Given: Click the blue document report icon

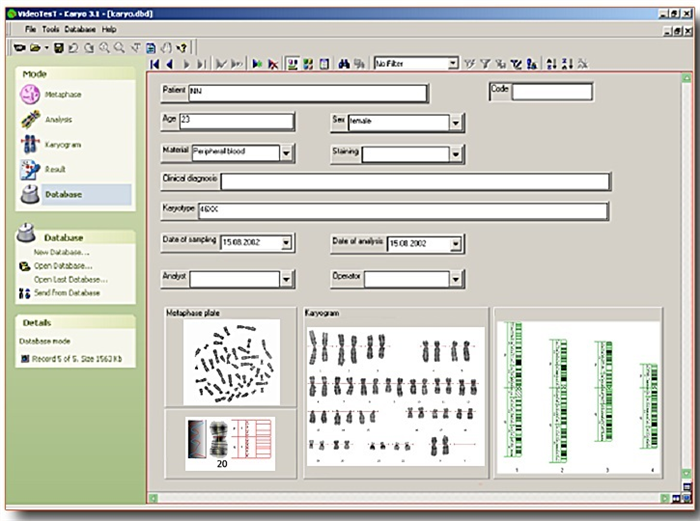Looking at the screenshot, I should coord(151,47).
